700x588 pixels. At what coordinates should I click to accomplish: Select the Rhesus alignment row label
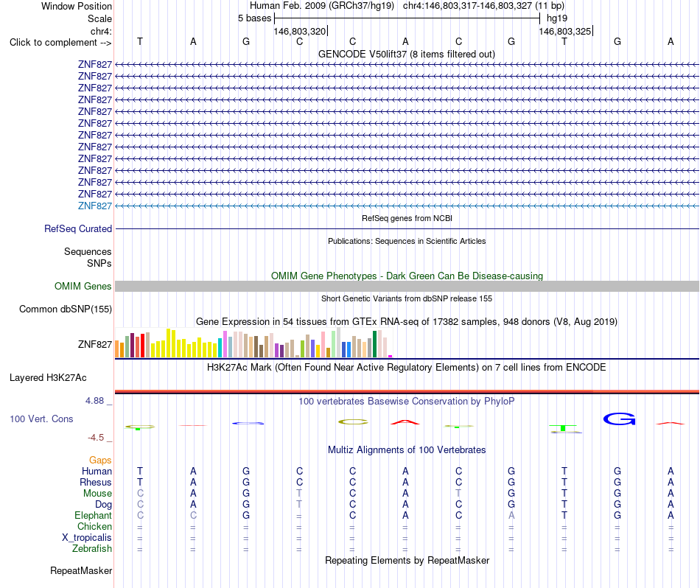coord(96,482)
